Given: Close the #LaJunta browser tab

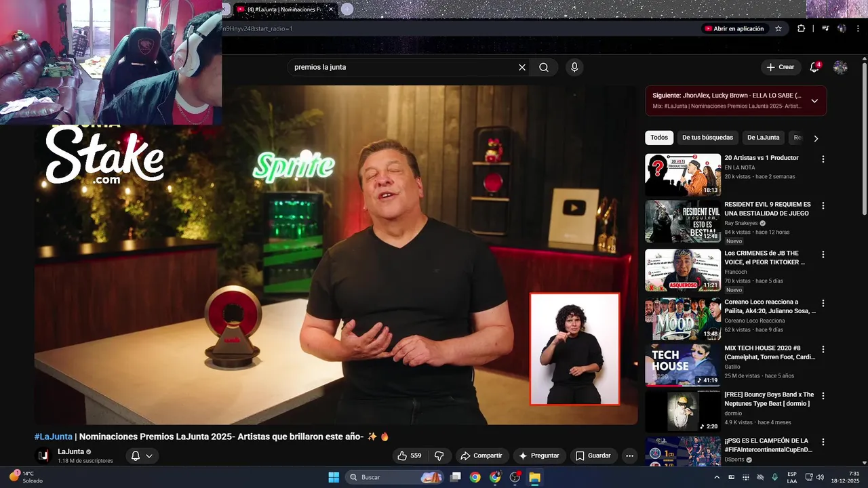Looking at the screenshot, I should (x=331, y=9).
